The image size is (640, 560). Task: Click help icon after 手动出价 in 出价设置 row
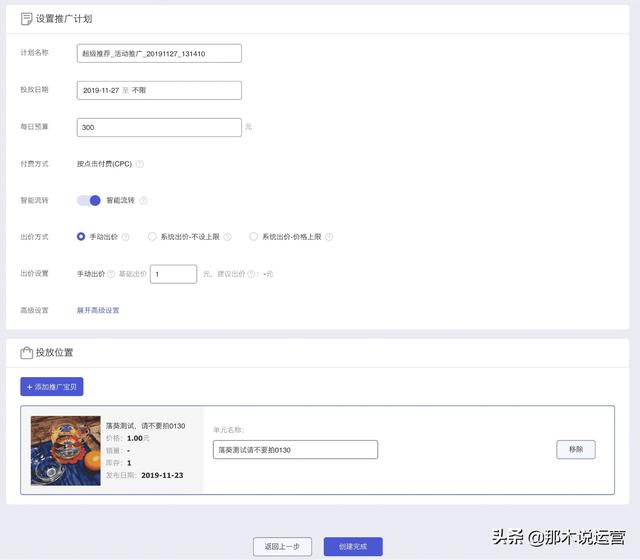coord(111,274)
